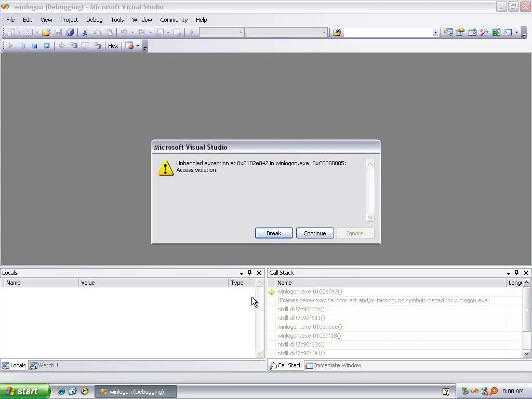The image size is (532, 399).
Task: Click the taskbar clock showing 8:00 AM
Action: (x=513, y=392)
